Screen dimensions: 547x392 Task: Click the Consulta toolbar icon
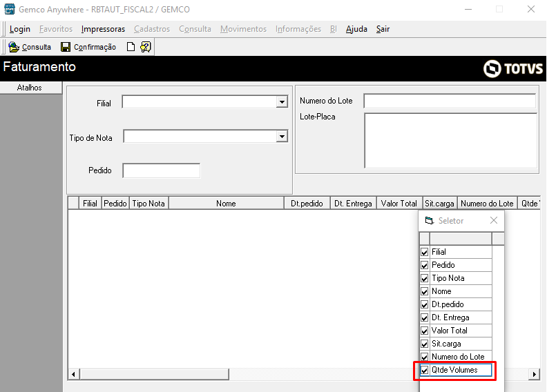coord(14,47)
